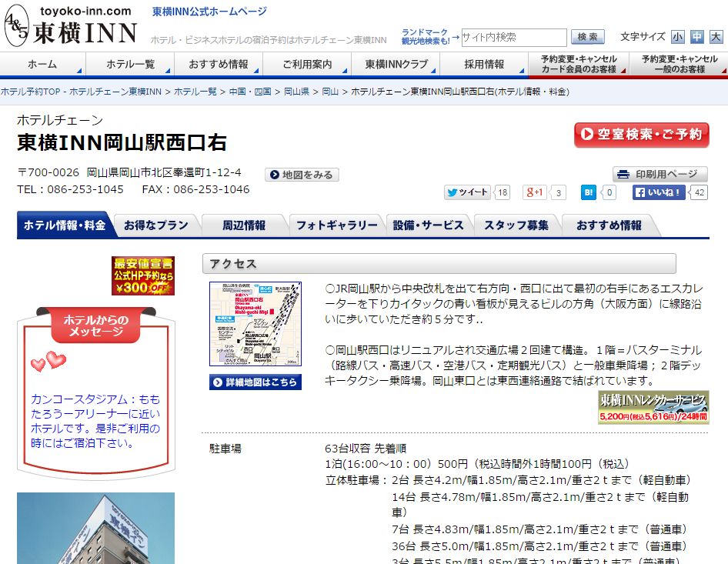
Task: Click the 地図をみる button
Action: (302, 175)
